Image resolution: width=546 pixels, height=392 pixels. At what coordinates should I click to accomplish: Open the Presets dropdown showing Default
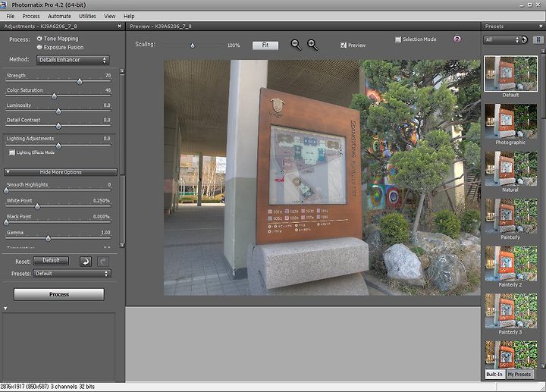[x=72, y=274]
